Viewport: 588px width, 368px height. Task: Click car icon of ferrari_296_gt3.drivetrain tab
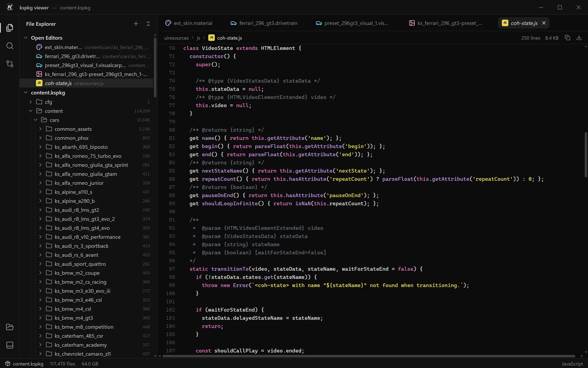(x=233, y=23)
